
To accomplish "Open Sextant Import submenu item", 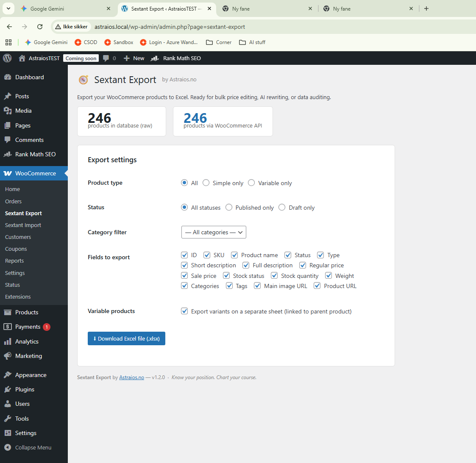I will [23, 225].
